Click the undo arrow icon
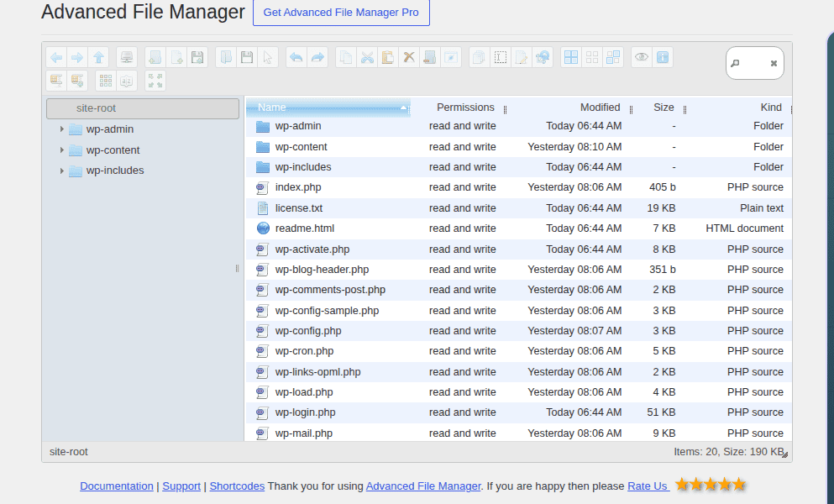The width and height of the screenshot is (834, 504). point(296,57)
